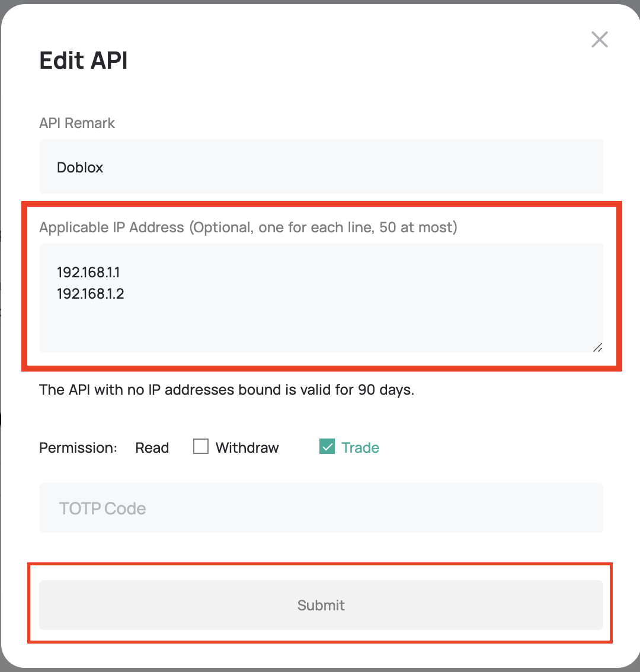This screenshot has width=640, height=672.
Task: Click the green Trade label
Action: [360, 447]
